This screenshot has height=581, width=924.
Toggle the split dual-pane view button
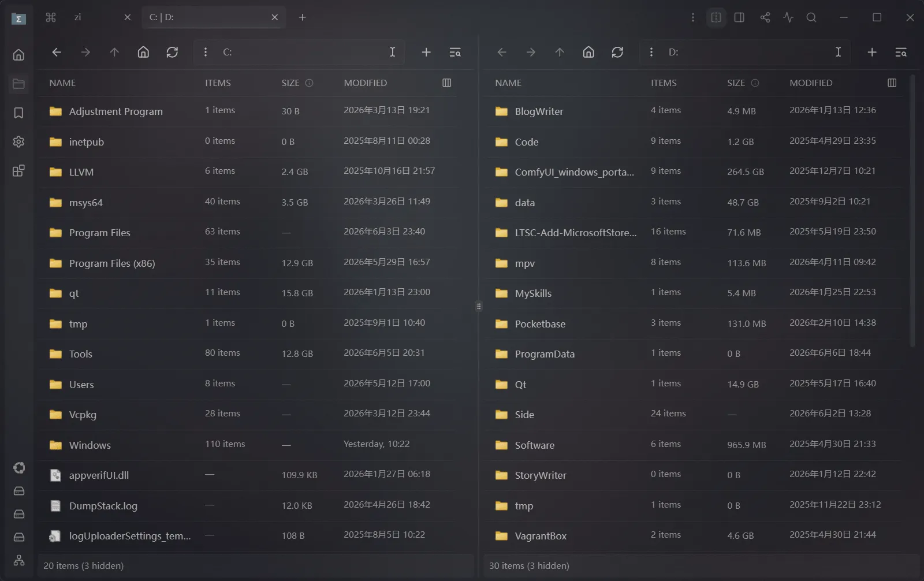tap(716, 17)
